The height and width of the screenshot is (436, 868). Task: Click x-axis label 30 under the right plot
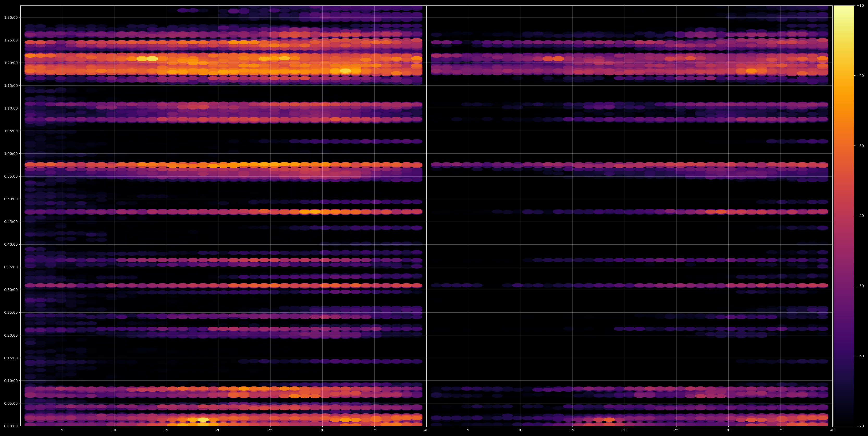(x=728, y=430)
